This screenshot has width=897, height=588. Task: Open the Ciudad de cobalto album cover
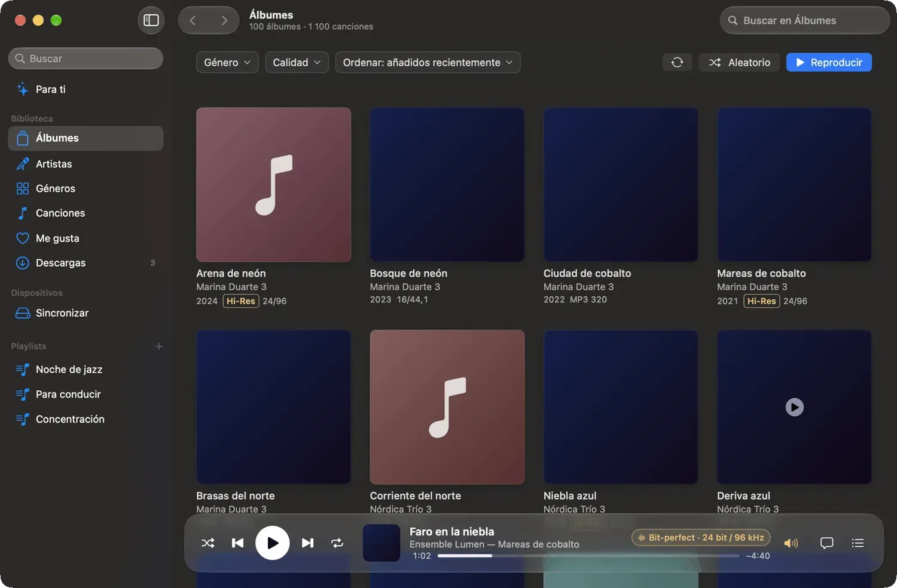coord(621,185)
